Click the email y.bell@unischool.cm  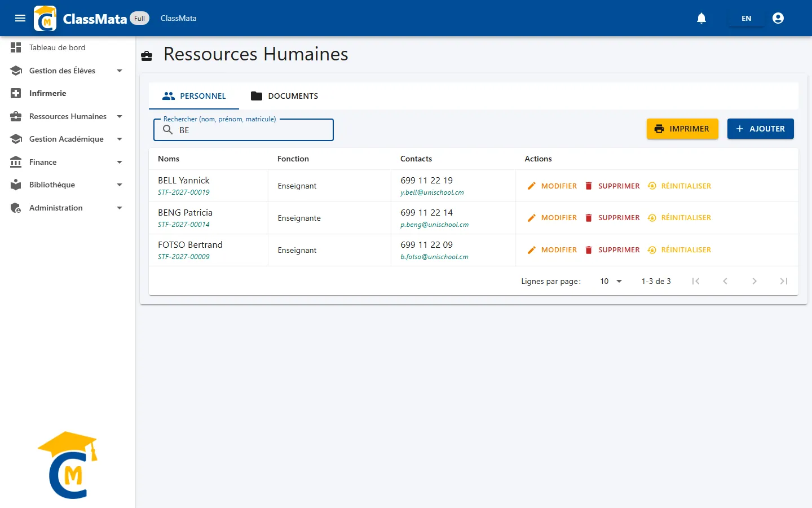[432, 192]
